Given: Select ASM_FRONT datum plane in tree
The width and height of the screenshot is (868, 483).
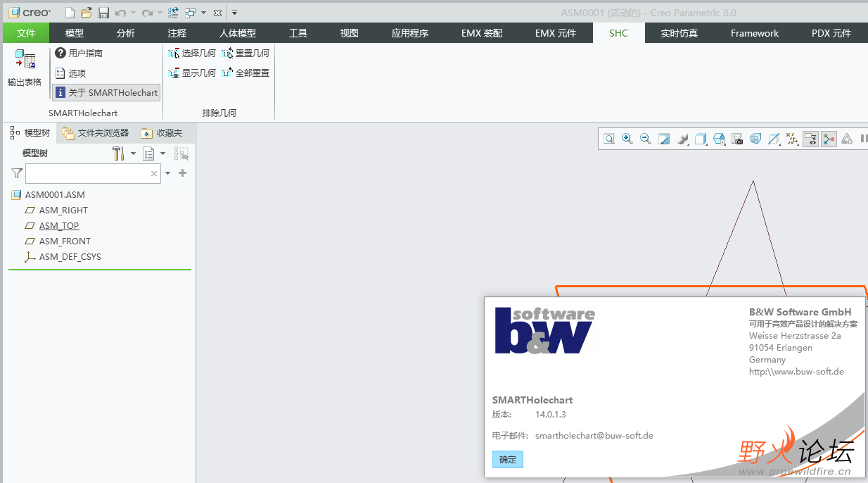Looking at the screenshot, I should tap(58, 241).
